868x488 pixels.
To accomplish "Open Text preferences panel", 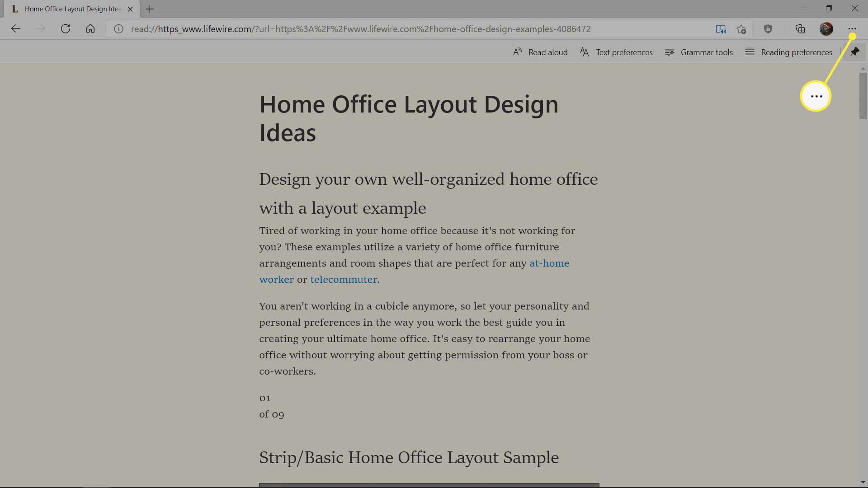I will 615,52.
